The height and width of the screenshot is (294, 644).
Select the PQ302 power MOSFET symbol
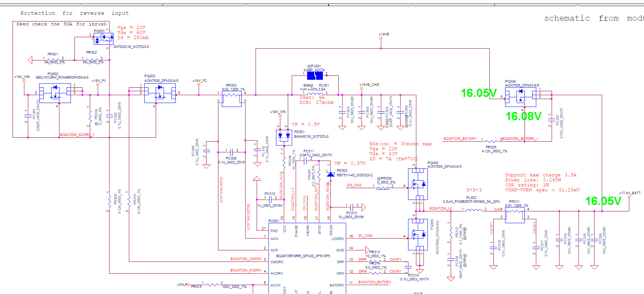[55, 93]
